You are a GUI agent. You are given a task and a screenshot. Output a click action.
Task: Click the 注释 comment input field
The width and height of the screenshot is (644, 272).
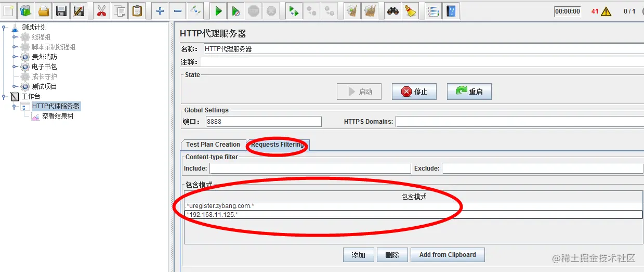pyautogui.click(x=422, y=62)
